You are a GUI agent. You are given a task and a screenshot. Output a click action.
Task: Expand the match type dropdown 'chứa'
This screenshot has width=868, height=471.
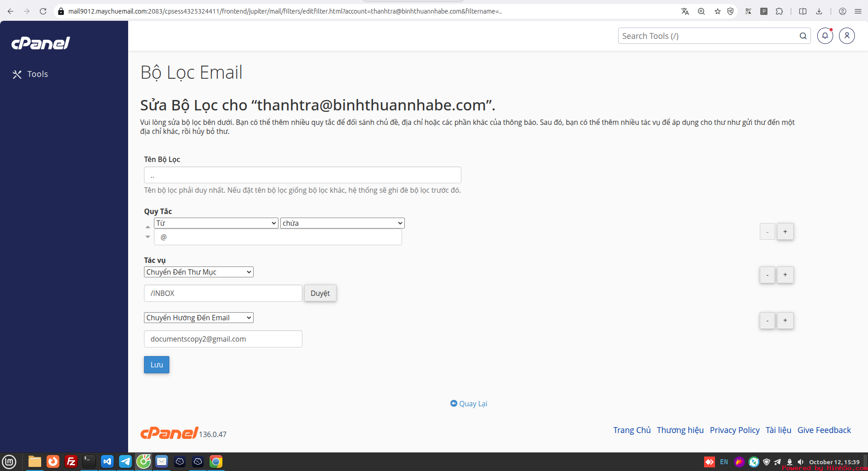[342, 223]
